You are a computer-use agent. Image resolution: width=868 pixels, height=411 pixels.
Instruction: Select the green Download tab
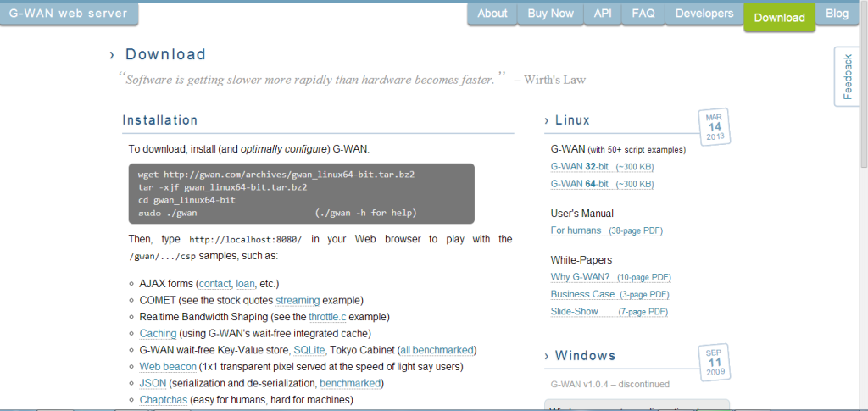click(780, 17)
